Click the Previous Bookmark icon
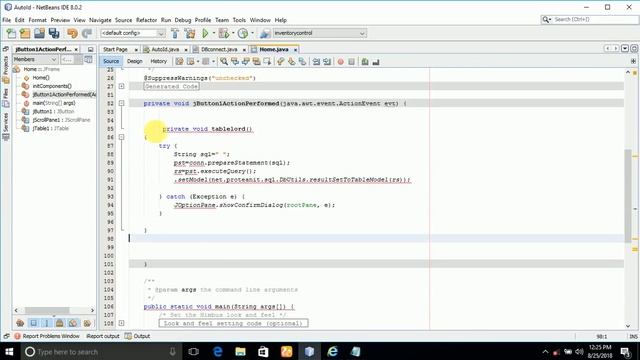 280,62
